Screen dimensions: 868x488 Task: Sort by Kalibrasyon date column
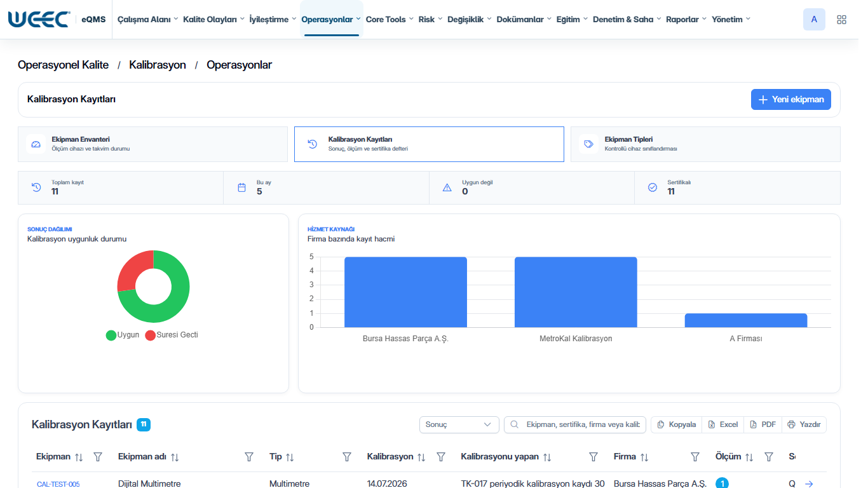[421, 457]
